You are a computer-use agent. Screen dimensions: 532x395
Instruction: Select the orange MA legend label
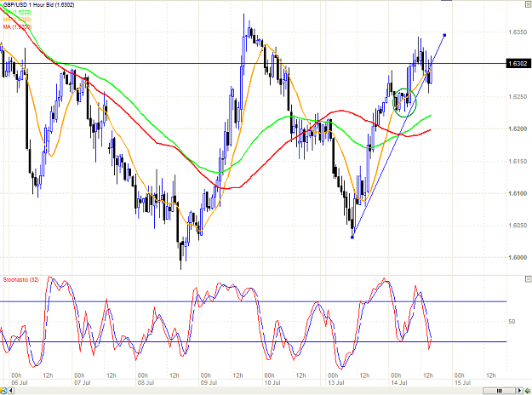(x=17, y=20)
